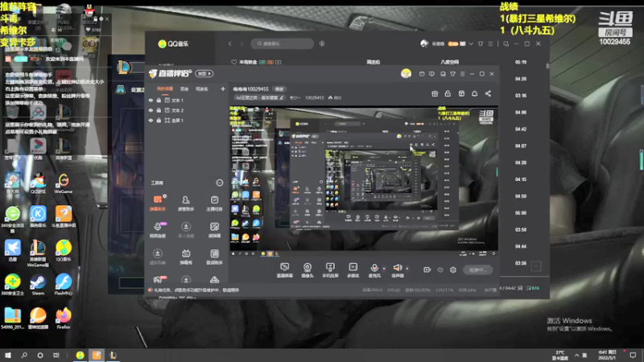Open the 读弹幕 tool icon

click(x=214, y=229)
